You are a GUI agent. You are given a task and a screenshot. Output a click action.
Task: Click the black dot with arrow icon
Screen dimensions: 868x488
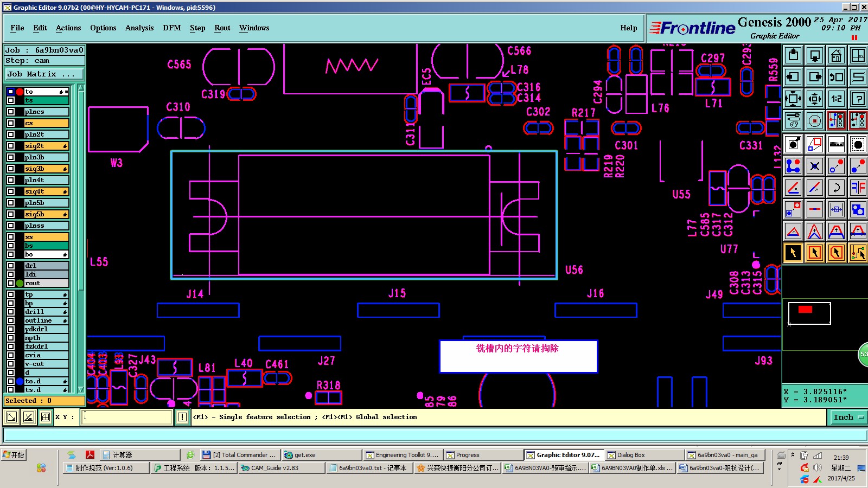(x=793, y=144)
